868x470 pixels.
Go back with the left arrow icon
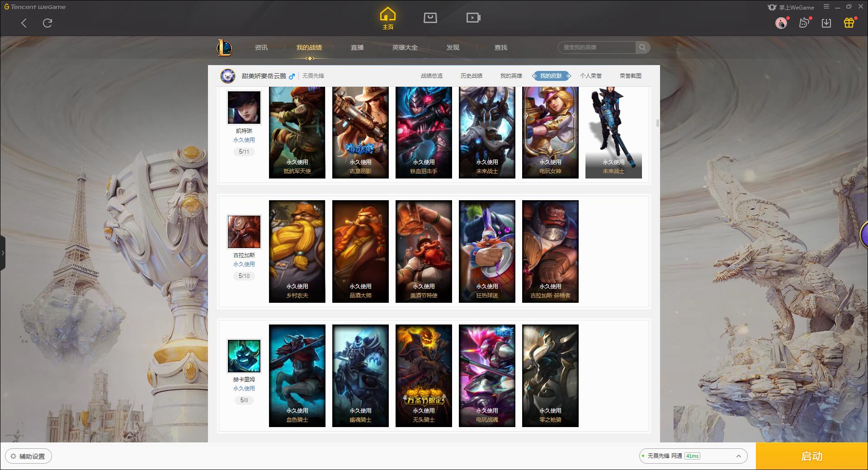coord(24,23)
